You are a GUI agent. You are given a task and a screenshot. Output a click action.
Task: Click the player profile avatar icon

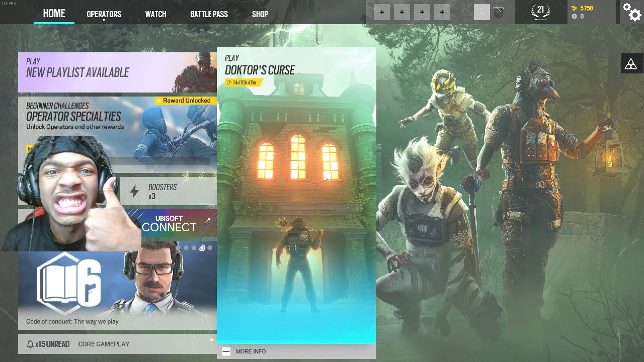click(x=482, y=12)
